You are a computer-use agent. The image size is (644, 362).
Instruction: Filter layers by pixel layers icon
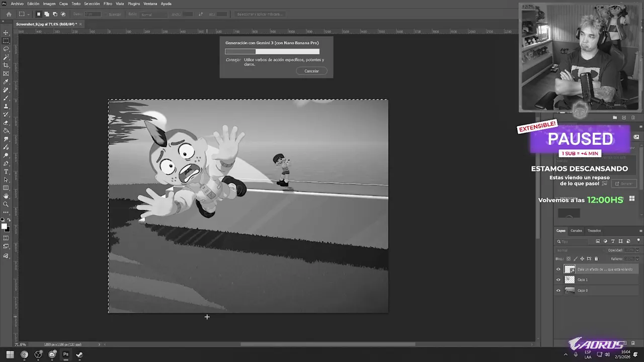(598, 241)
